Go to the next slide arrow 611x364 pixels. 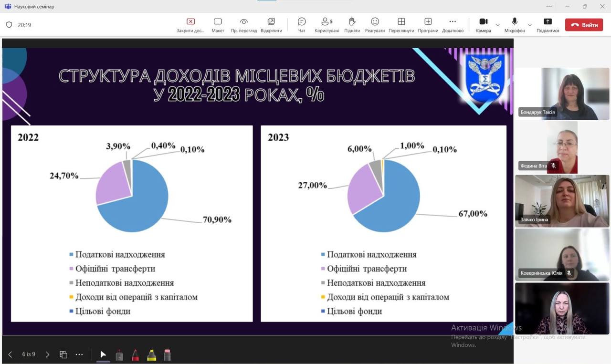click(47, 354)
